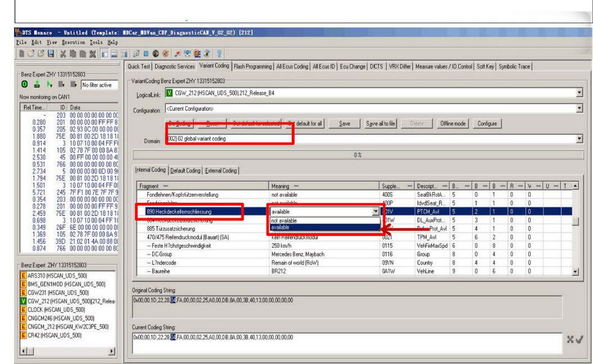Select ARS310 (HSCAN_UDS_500) in ECU list
The height and width of the screenshot is (364, 593).
pyautogui.click(x=57, y=276)
